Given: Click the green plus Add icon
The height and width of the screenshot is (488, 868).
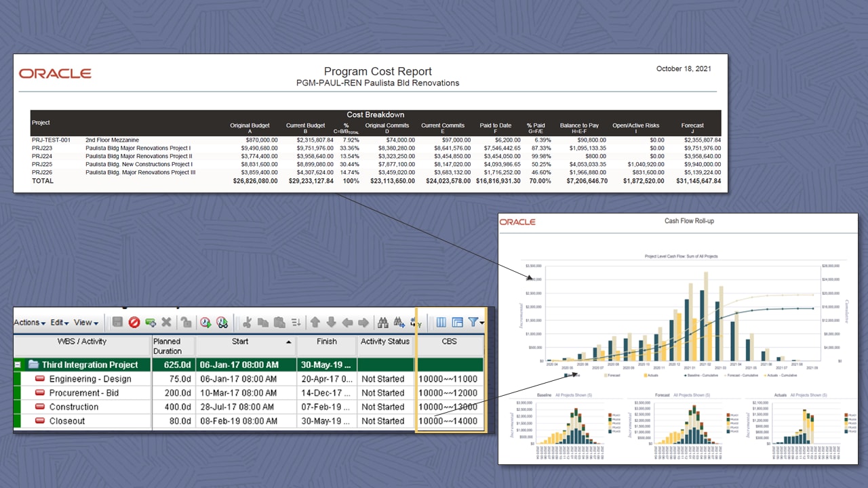Looking at the screenshot, I should pos(150,323).
